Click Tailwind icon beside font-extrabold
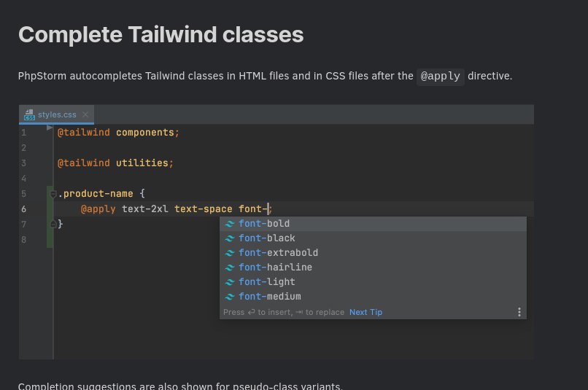This screenshot has width=588, height=390. click(230, 253)
